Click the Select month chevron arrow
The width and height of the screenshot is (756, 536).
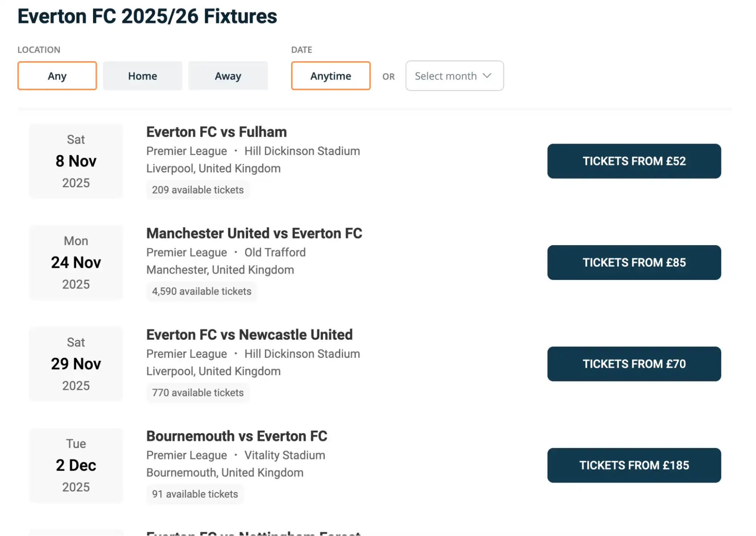click(486, 76)
